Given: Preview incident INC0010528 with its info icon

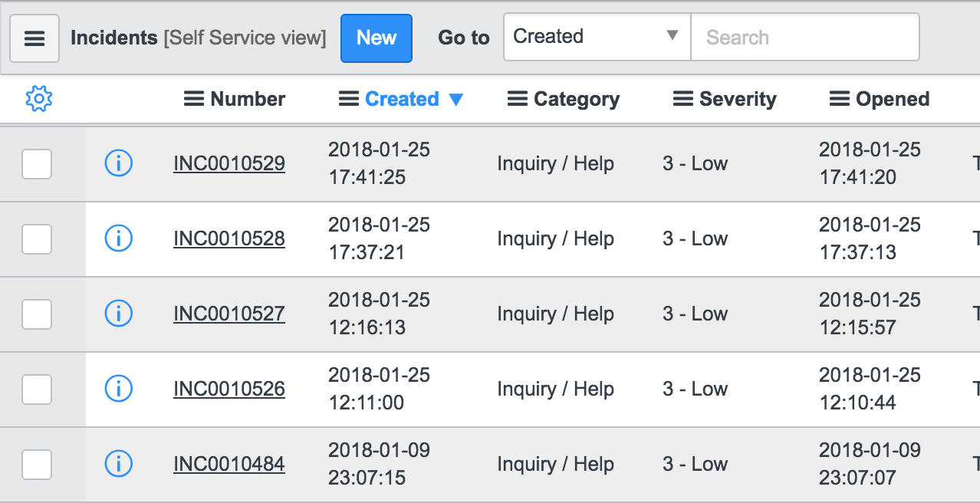Looking at the screenshot, I should coord(119,238).
